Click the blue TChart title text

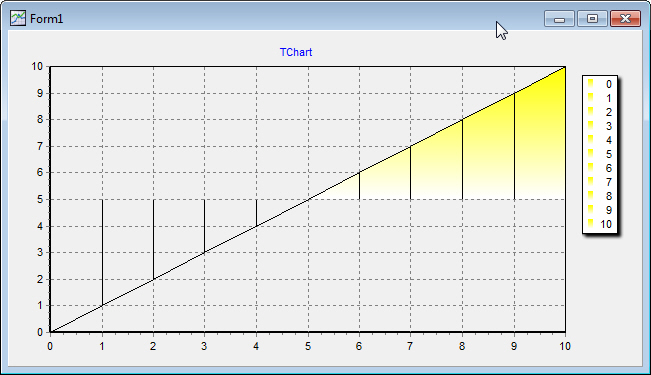[296, 52]
